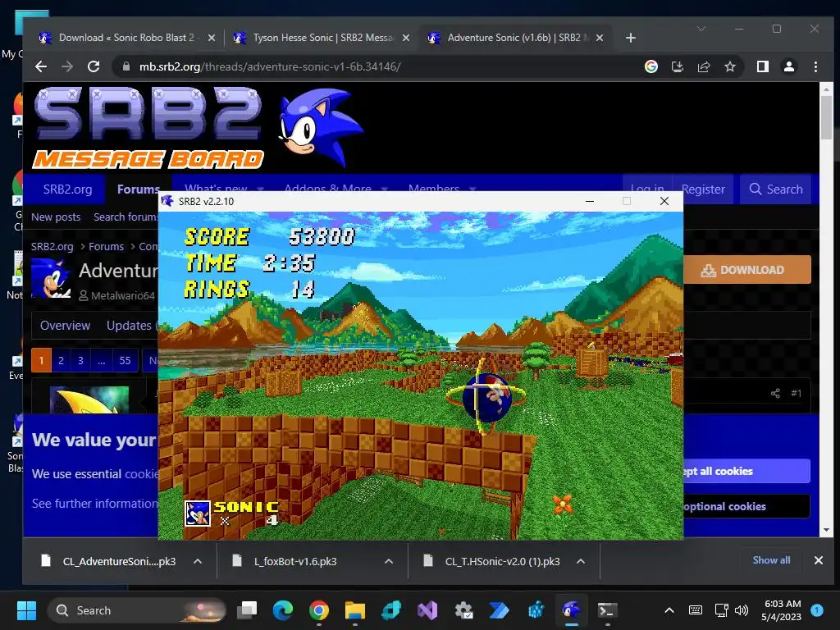This screenshot has height=630, width=840.
Task: Open the Forums nav item
Action: pyautogui.click(x=138, y=189)
